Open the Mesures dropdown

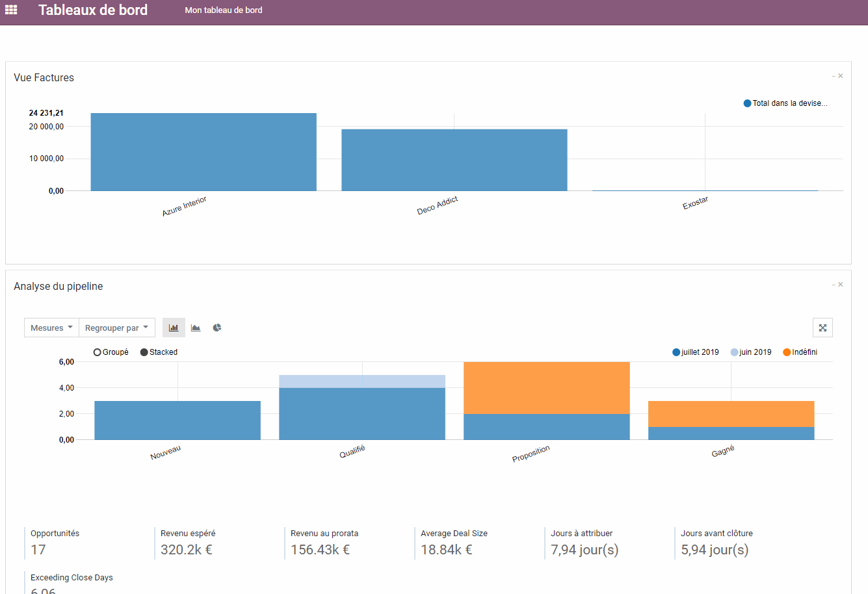click(x=51, y=328)
